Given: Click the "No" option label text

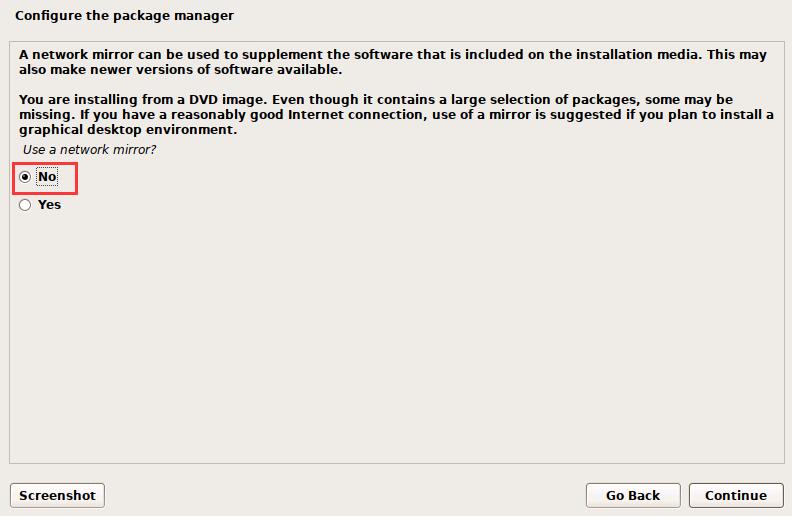Looking at the screenshot, I should pyautogui.click(x=46, y=178).
